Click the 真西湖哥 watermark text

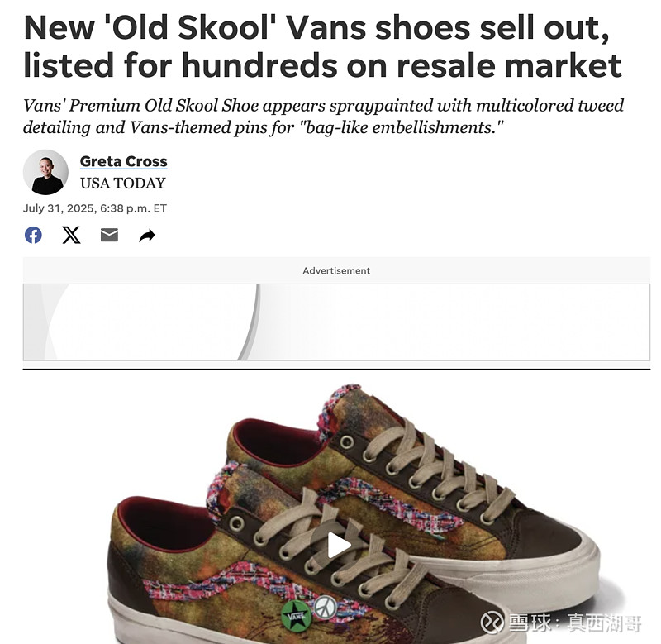(x=604, y=623)
